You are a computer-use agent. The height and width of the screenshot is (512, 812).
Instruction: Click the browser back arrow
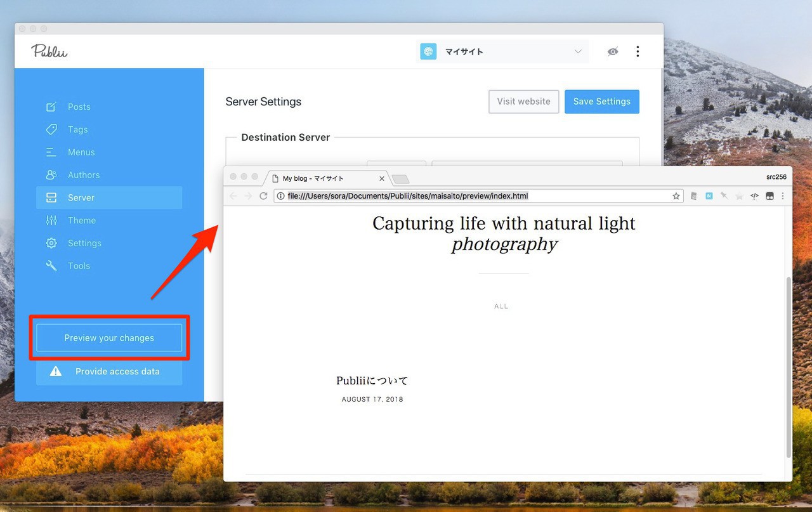[x=233, y=196]
